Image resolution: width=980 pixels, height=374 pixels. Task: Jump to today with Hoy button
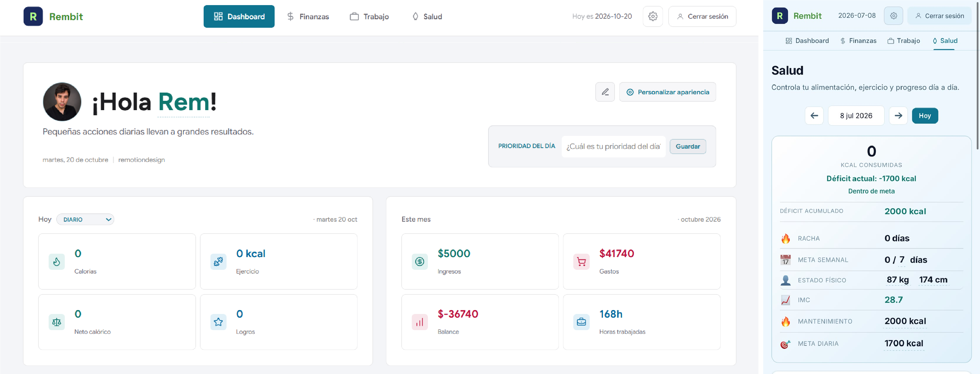pyautogui.click(x=925, y=116)
